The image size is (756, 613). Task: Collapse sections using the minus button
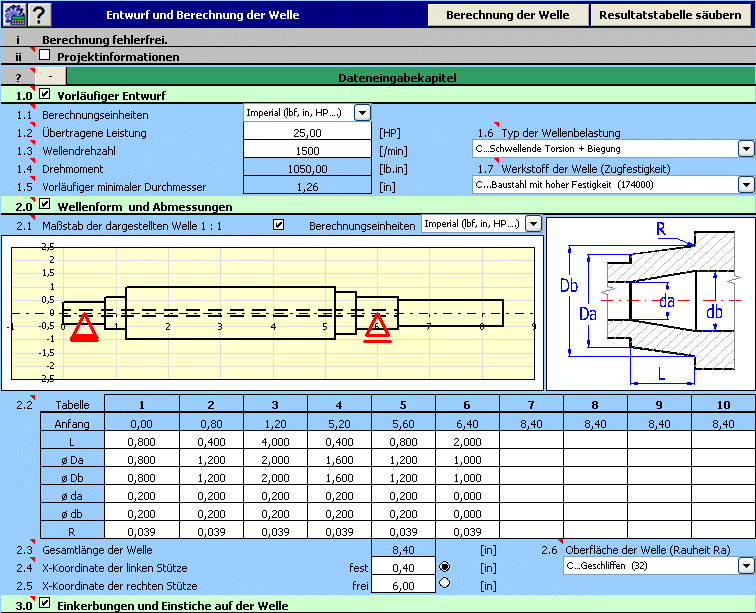tap(51, 77)
